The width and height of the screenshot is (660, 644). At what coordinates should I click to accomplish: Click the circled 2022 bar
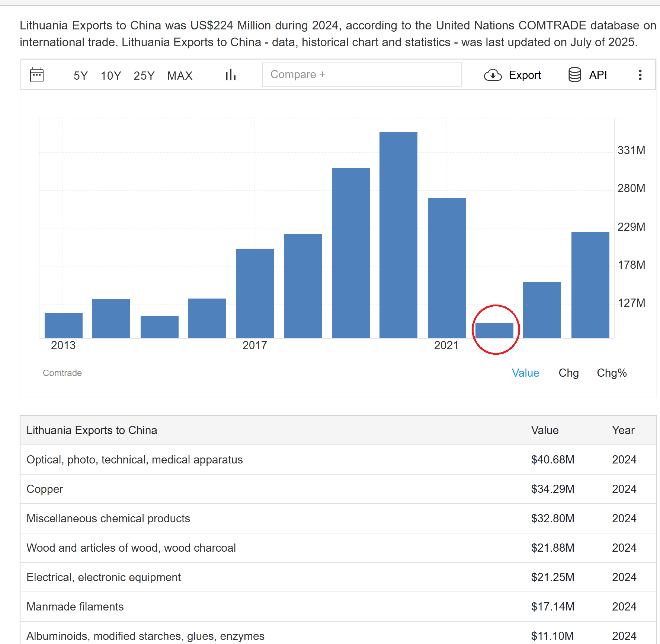pos(494,331)
